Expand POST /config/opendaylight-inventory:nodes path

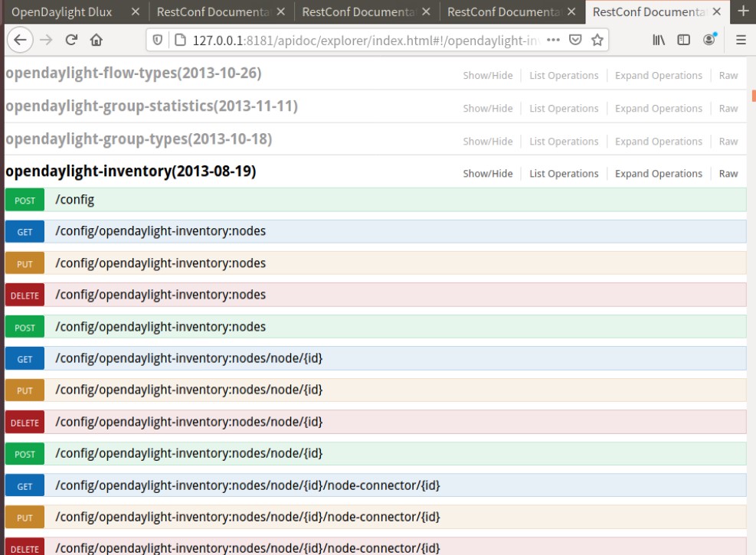tap(160, 327)
